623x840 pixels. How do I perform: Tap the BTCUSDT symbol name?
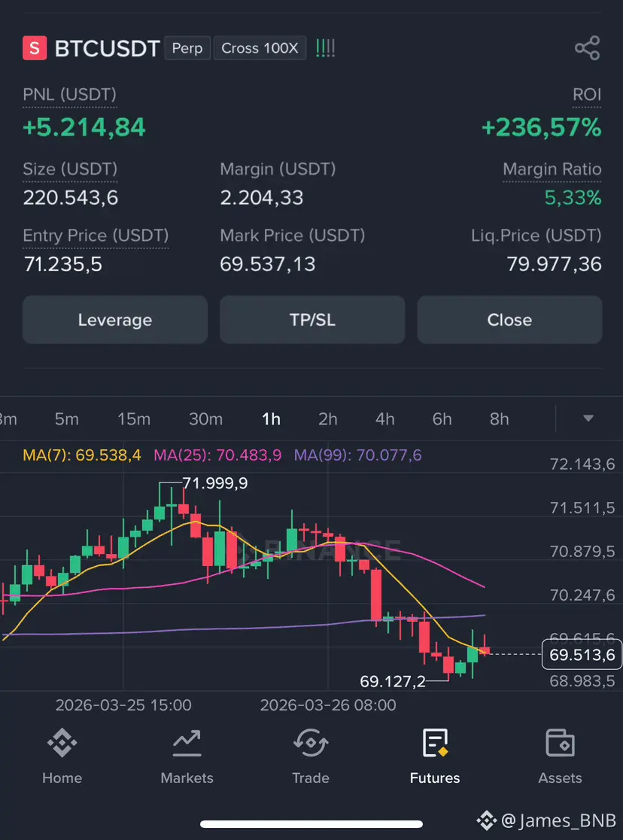107,49
